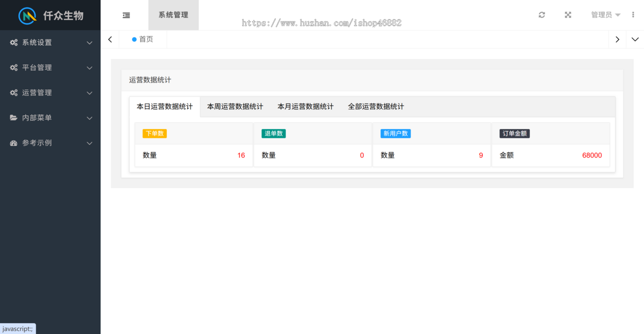Open the 运营管理 sidebar menu
This screenshot has width=644, height=334.
[50, 93]
